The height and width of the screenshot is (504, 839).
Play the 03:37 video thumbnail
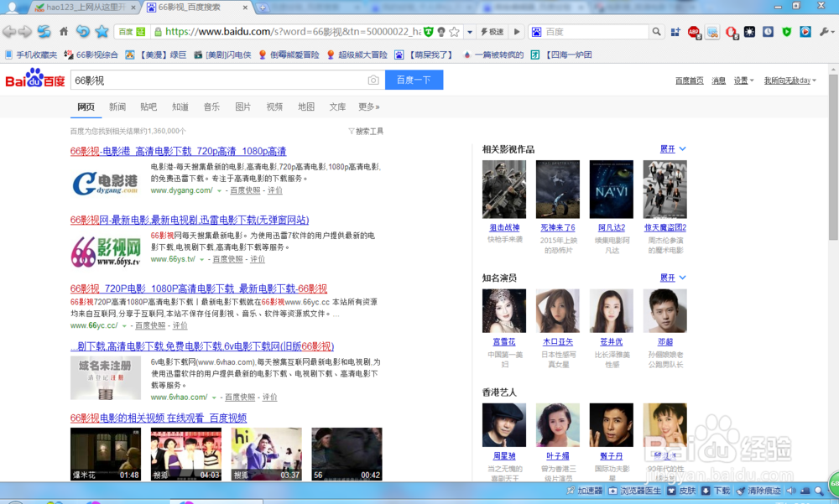click(267, 454)
